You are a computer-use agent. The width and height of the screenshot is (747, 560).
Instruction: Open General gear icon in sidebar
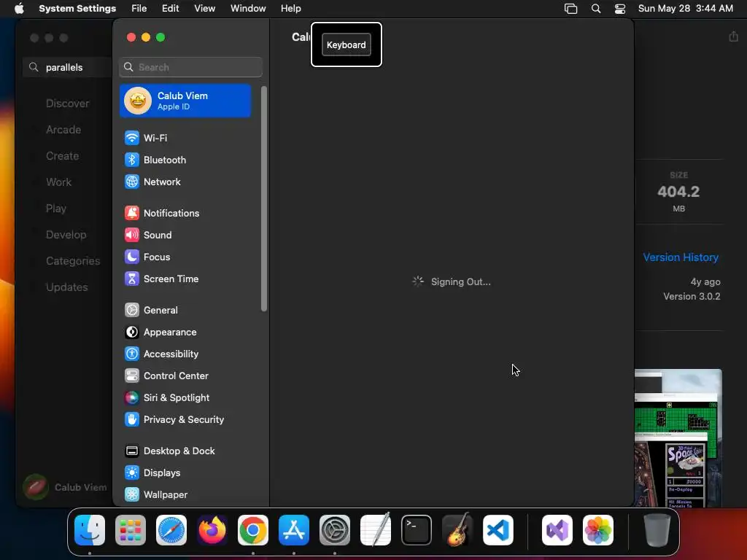click(x=132, y=311)
